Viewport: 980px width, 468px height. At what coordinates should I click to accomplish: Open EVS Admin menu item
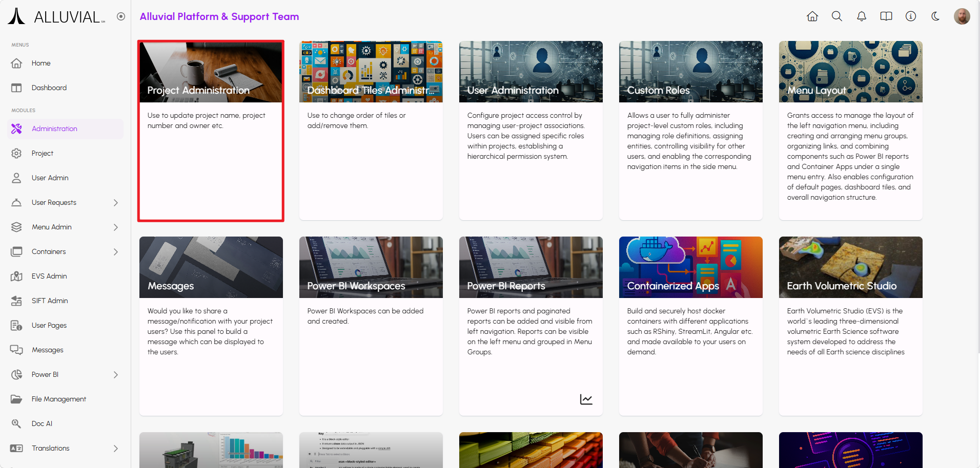[66, 276]
